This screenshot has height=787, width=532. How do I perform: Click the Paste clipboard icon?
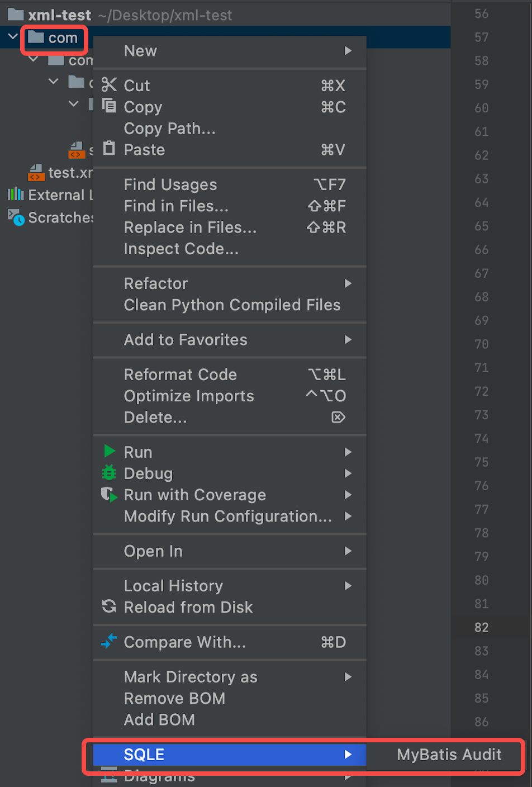click(109, 149)
